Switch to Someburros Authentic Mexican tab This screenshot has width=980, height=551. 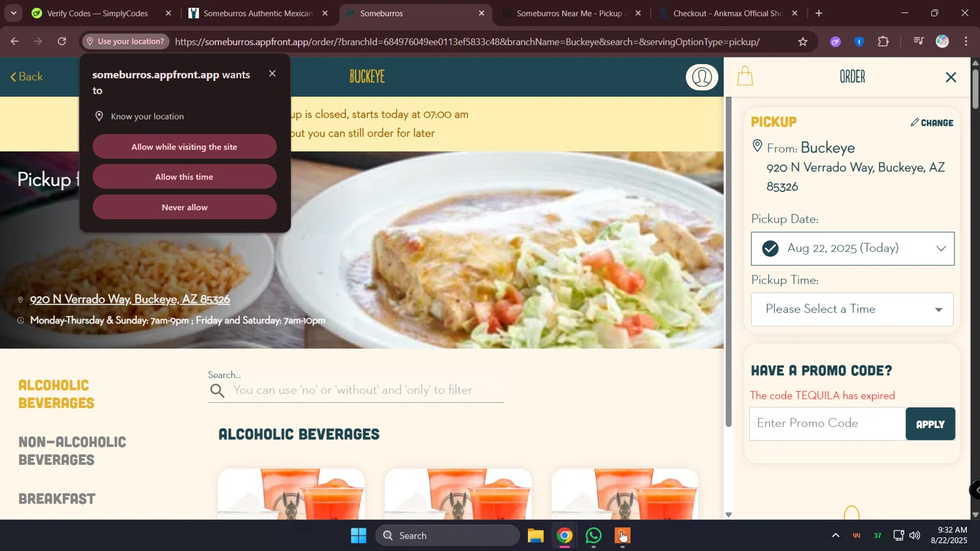[258, 13]
